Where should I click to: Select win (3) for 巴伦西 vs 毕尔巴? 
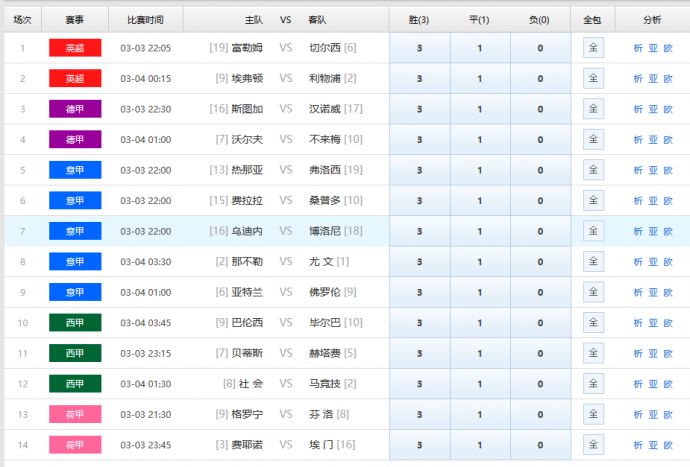419,323
